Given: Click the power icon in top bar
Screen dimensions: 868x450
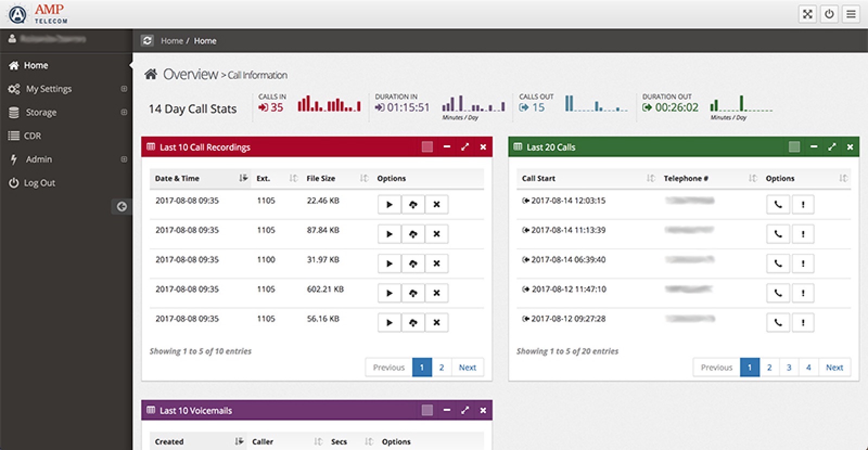Looking at the screenshot, I should click(829, 14).
